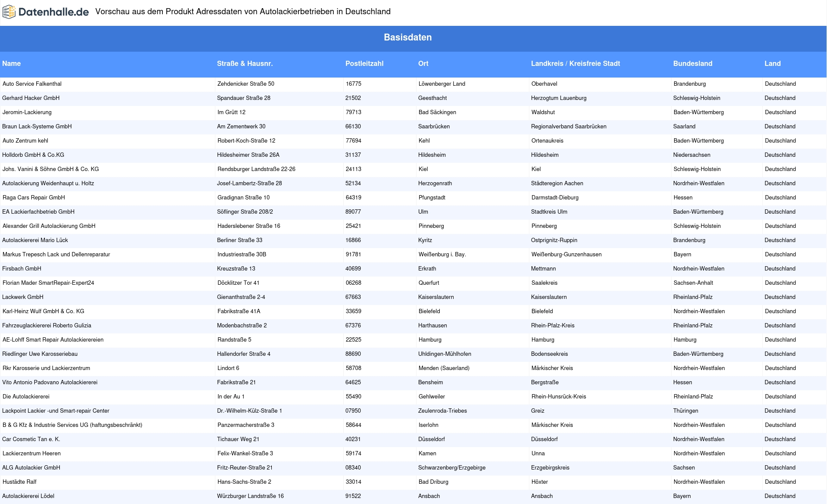Viewport: 827px width, 504px height.
Task: Select Johs. Vanini & Söhne GmbH entry
Action: point(51,169)
